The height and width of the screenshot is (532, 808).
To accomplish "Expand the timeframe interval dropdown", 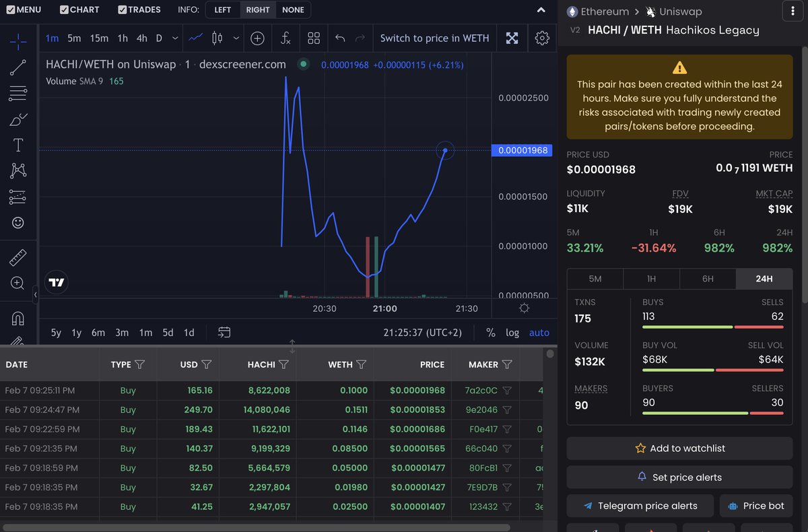I will coord(175,38).
